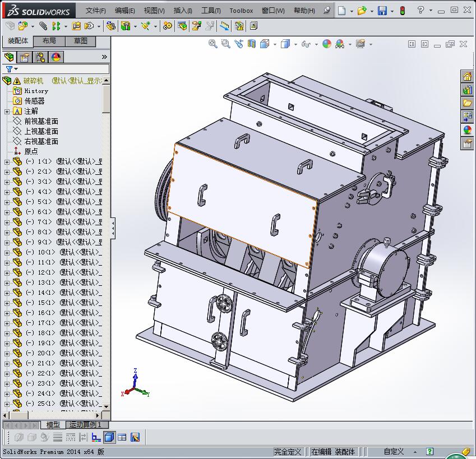Toggle the 3D view cube button in bottom toolbar
The width and height of the screenshot is (476, 459).
click(109, 437)
